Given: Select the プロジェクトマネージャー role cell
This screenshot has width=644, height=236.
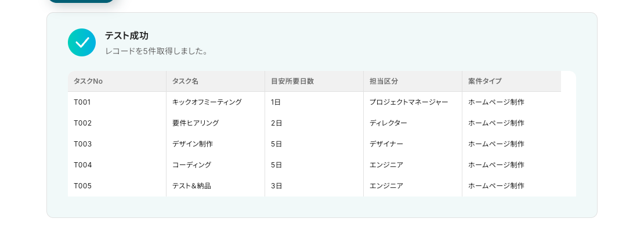Looking at the screenshot, I should [x=408, y=102].
